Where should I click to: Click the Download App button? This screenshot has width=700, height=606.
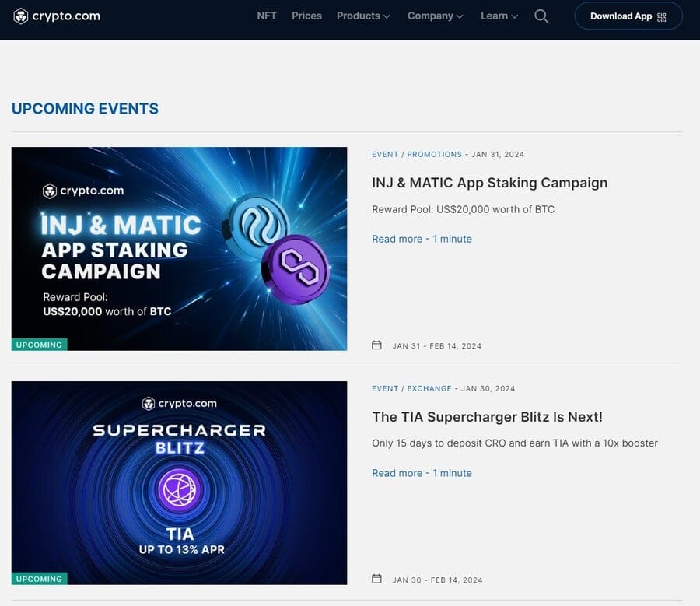click(x=628, y=16)
